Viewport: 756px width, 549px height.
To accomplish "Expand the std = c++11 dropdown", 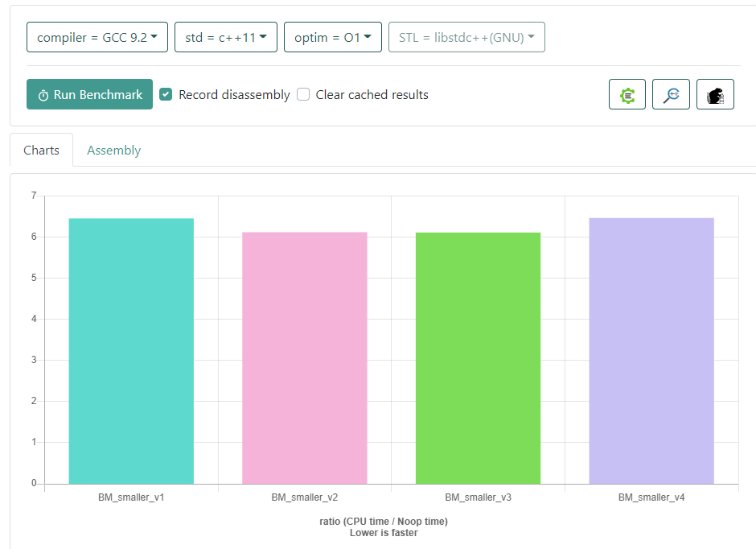I will point(226,37).
